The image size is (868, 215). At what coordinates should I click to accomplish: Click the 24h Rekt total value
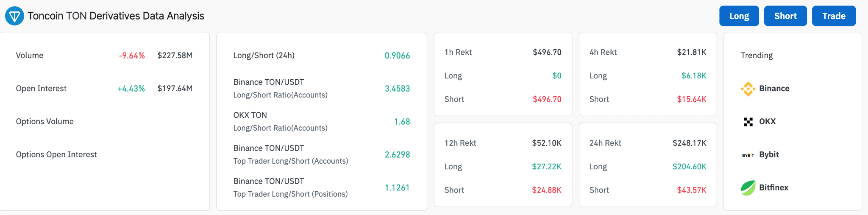click(689, 143)
